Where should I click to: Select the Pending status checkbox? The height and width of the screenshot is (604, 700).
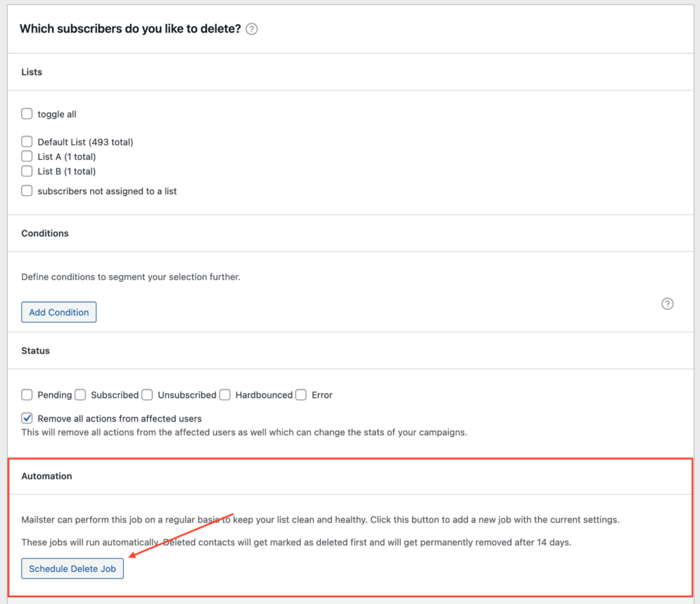(x=27, y=395)
